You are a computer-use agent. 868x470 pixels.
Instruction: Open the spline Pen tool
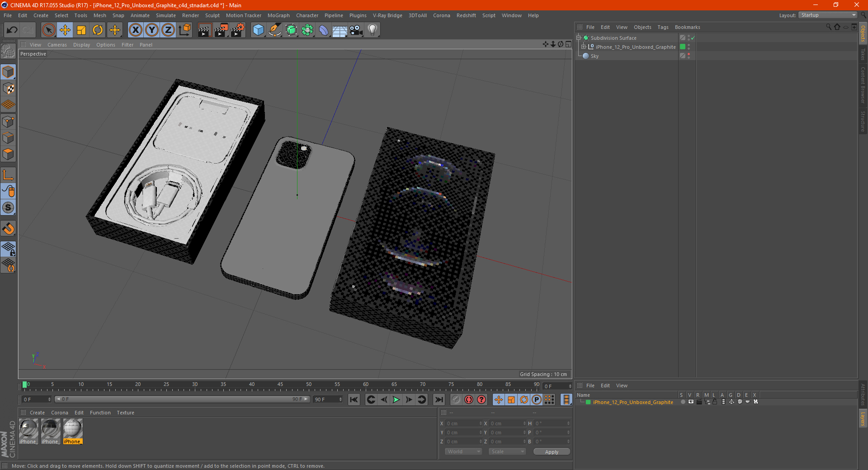coord(275,30)
